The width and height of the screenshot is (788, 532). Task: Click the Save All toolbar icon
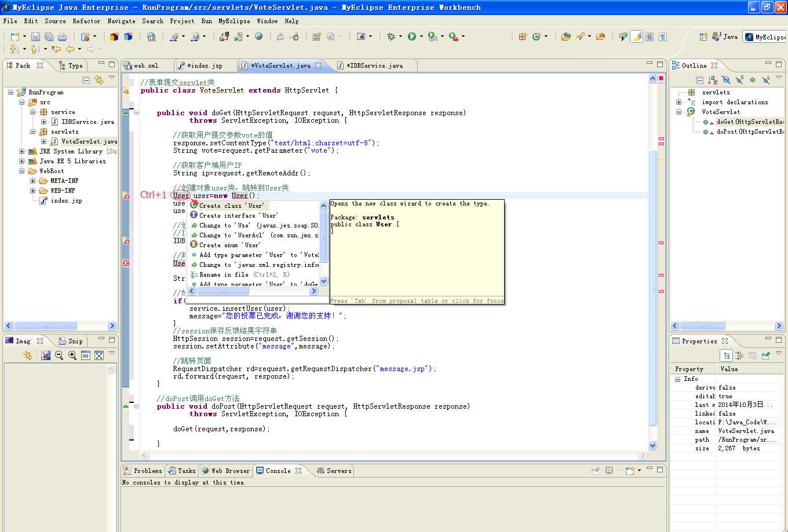point(50,36)
